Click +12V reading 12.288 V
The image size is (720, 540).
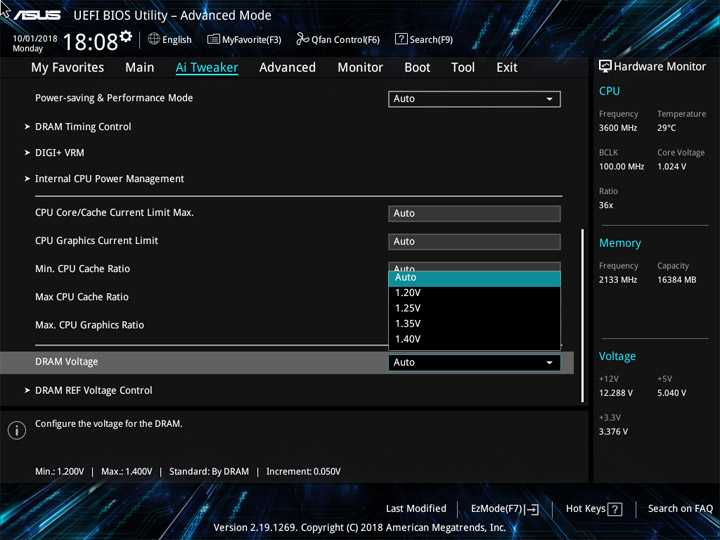coord(616,393)
